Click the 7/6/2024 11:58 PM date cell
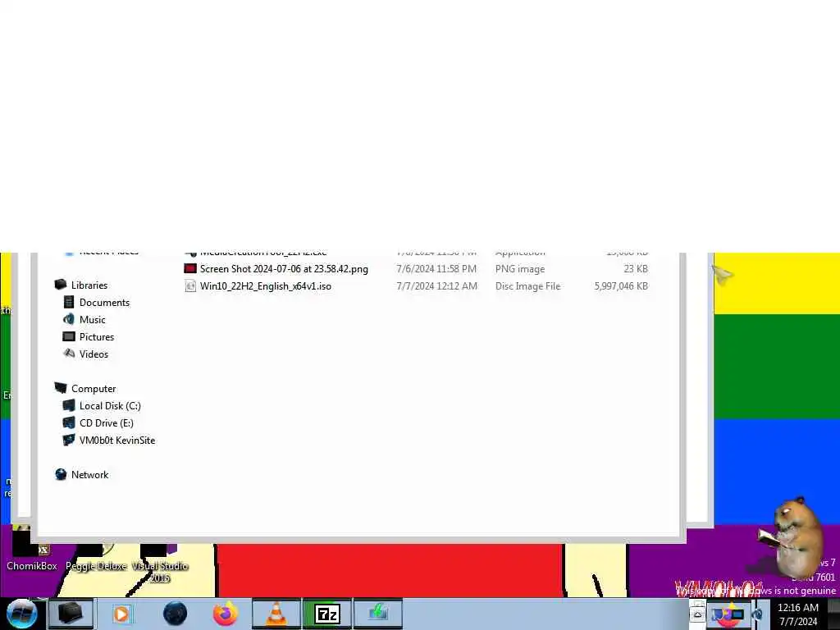 pos(436,269)
